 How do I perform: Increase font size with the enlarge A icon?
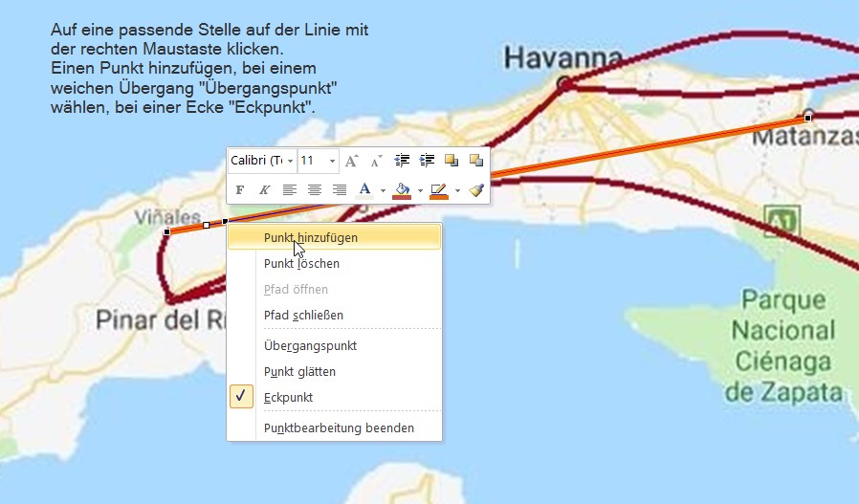point(351,161)
